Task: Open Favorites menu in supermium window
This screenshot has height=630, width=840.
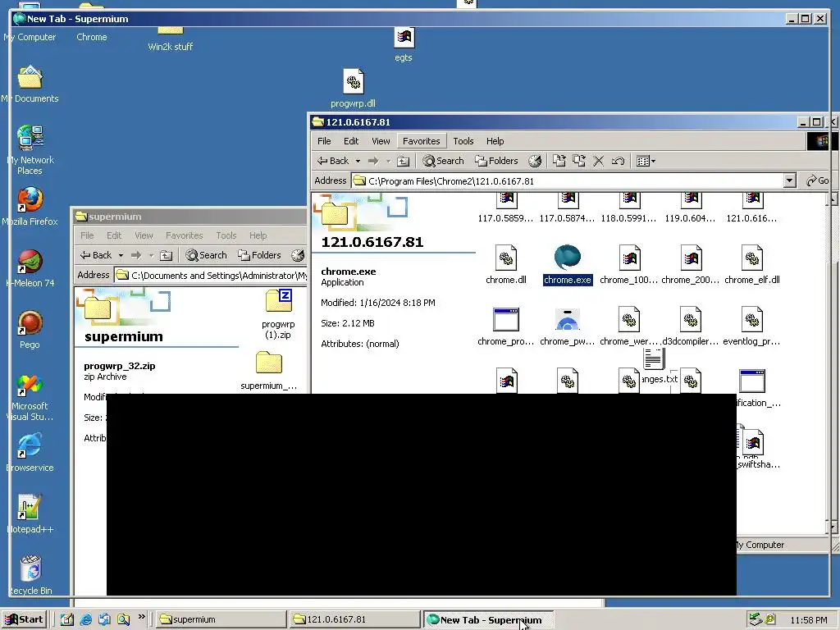Action: (x=185, y=235)
